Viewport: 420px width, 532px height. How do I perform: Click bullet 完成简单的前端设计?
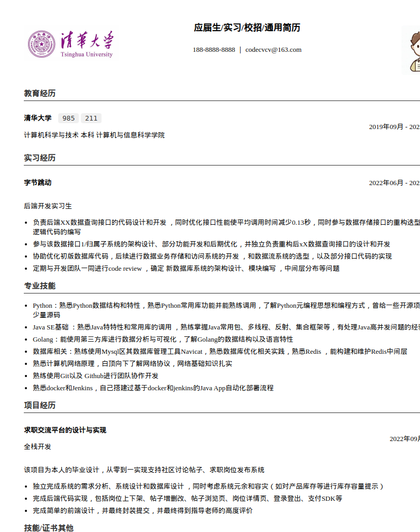tap(143, 511)
